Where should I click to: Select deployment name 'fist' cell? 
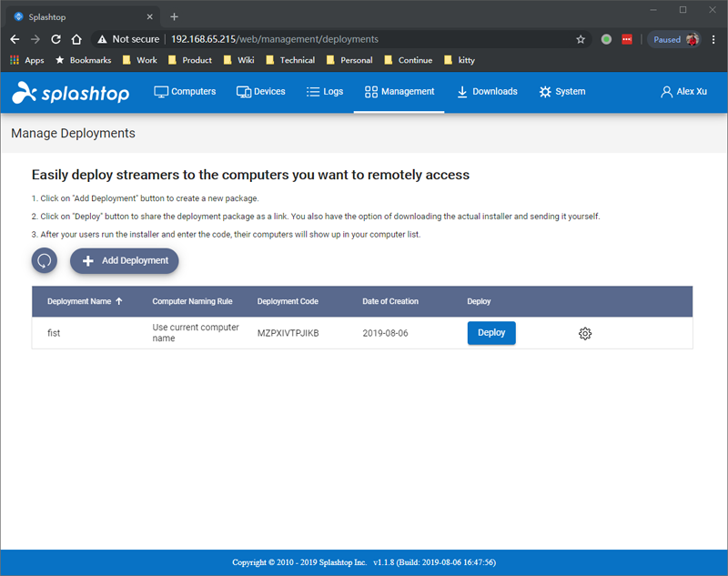coord(54,333)
